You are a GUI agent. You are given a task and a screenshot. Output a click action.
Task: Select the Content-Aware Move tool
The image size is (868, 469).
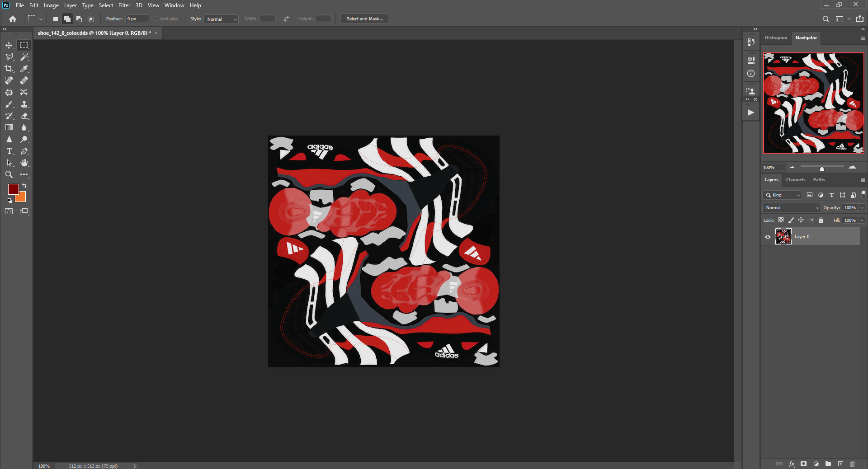(24, 92)
